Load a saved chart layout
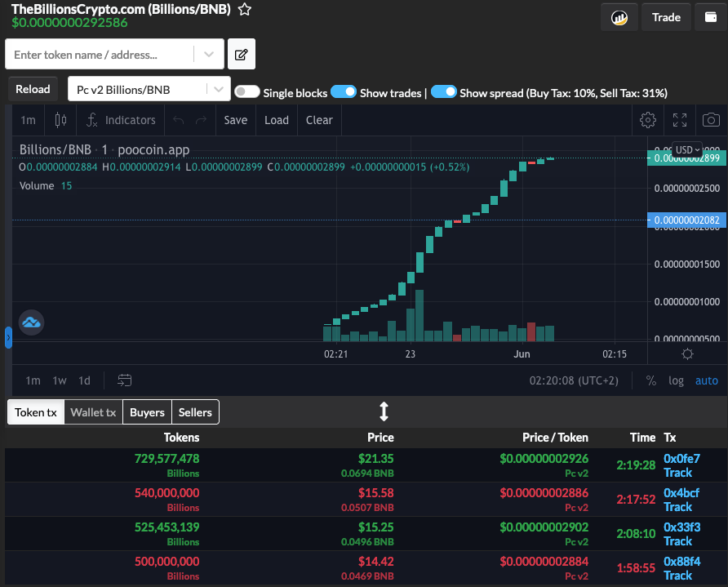The image size is (728, 587). click(x=277, y=120)
